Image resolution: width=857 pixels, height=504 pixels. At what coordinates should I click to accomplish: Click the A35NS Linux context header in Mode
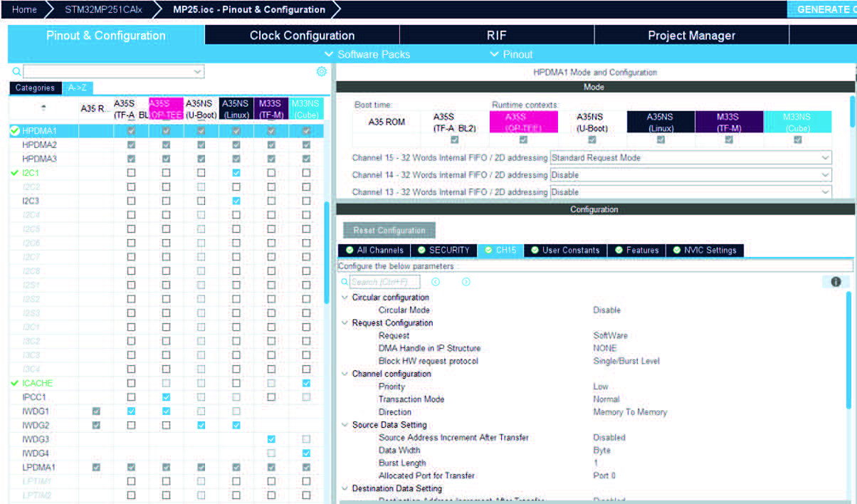click(661, 122)
